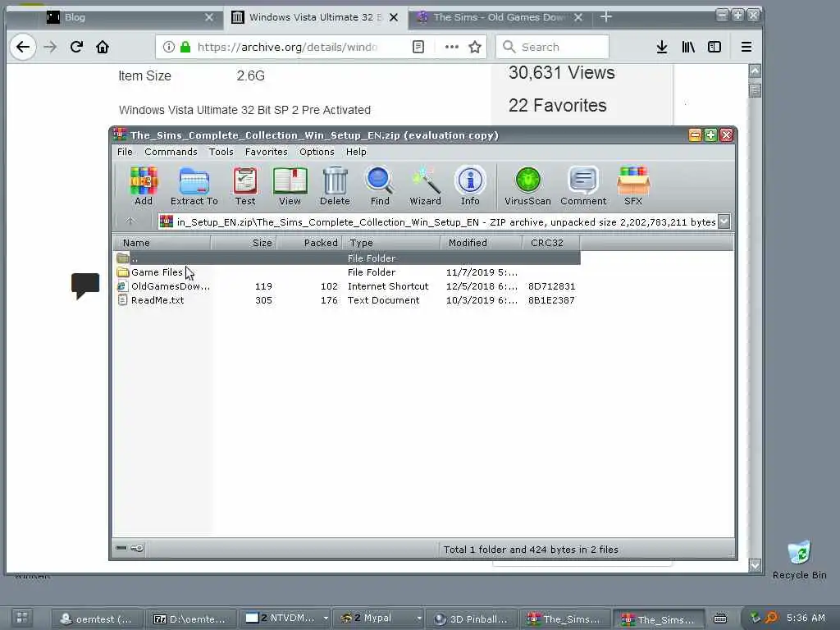Click the browser Search field

[552, 47]
